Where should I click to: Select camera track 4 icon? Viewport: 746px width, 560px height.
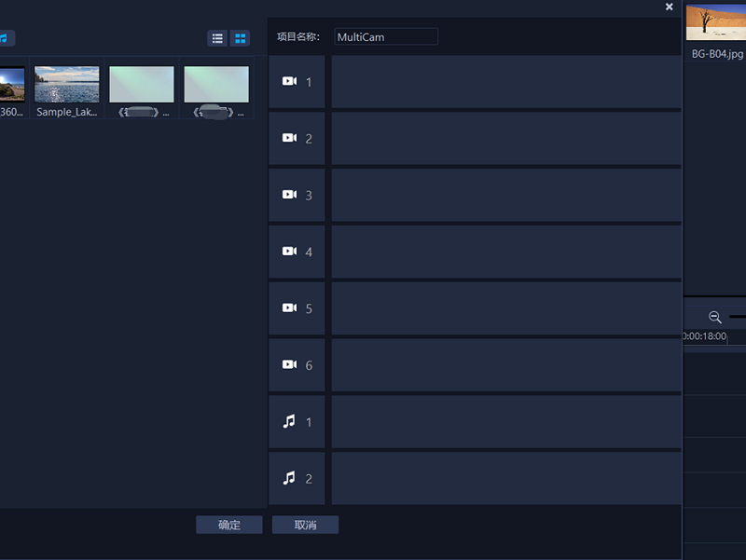coord(289,251)
